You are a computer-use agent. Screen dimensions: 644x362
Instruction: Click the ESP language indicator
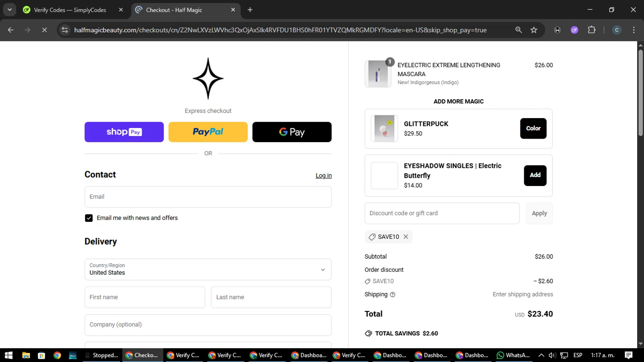click(578, 355)
